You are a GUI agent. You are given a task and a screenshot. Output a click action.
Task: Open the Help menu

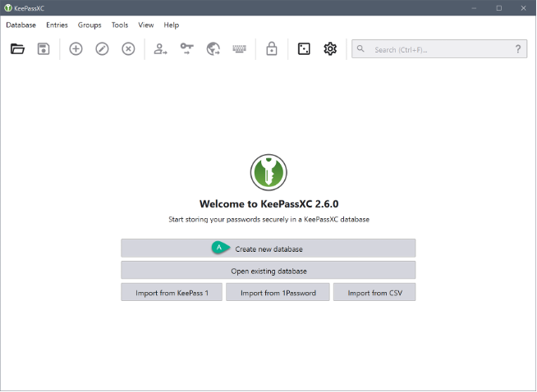[172, 25]
